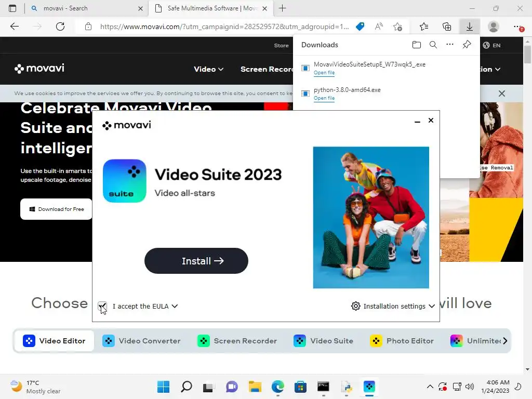
Task: Open Edge settings and more menu
Action: (x=518, y=26)
